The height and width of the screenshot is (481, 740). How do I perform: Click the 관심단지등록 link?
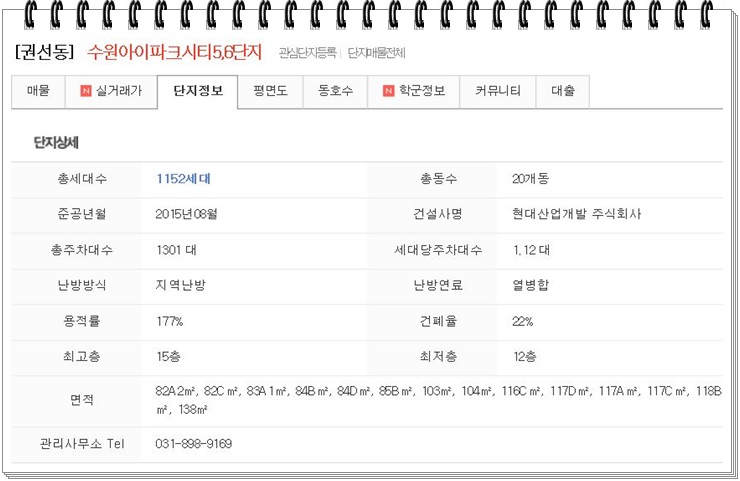point(307,53)
